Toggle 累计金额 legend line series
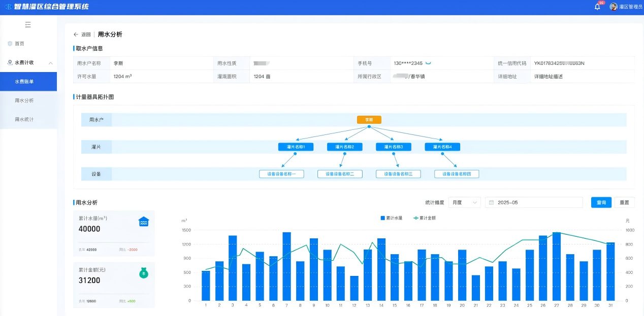 pos(425,218)
